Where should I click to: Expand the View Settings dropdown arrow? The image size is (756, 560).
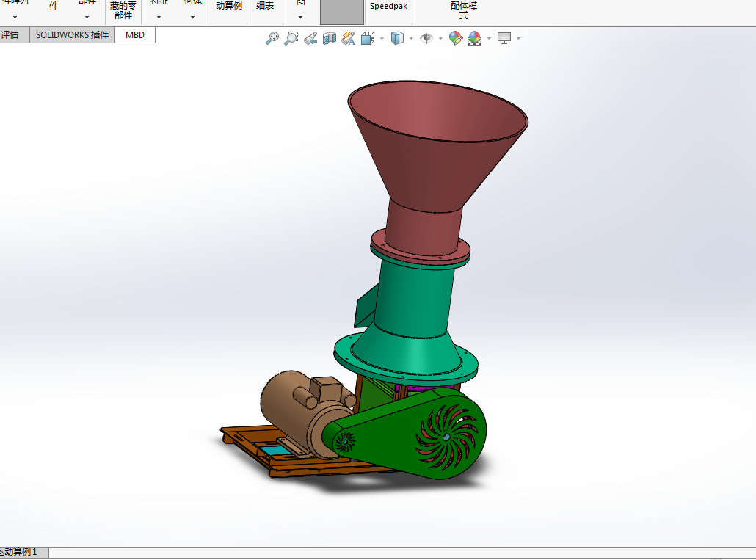518,39
